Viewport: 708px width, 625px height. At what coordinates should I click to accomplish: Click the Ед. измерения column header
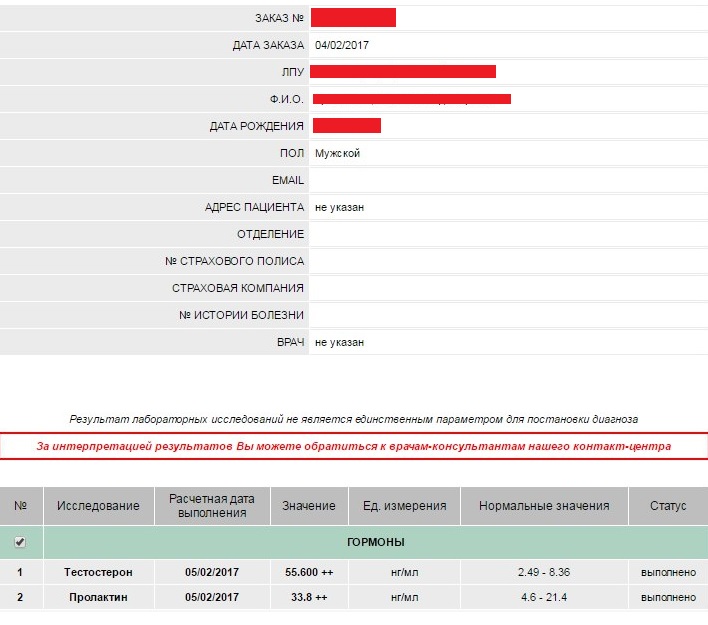[404, 506]
